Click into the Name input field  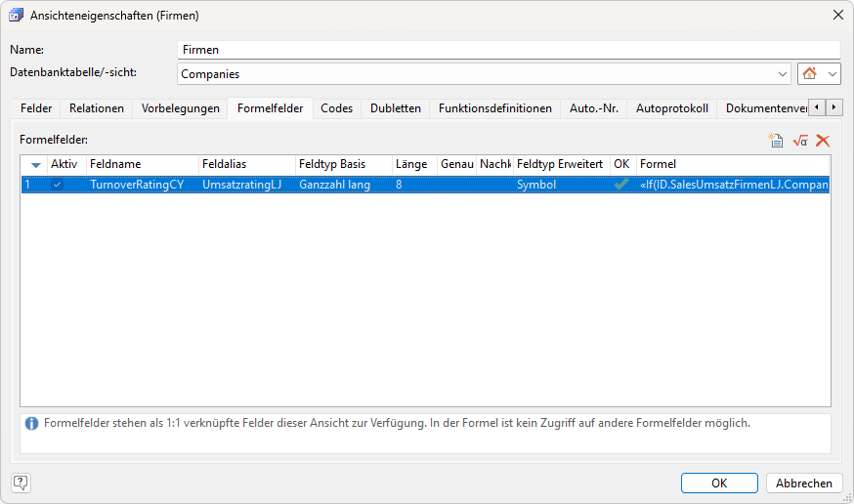[x=508, y=50]
